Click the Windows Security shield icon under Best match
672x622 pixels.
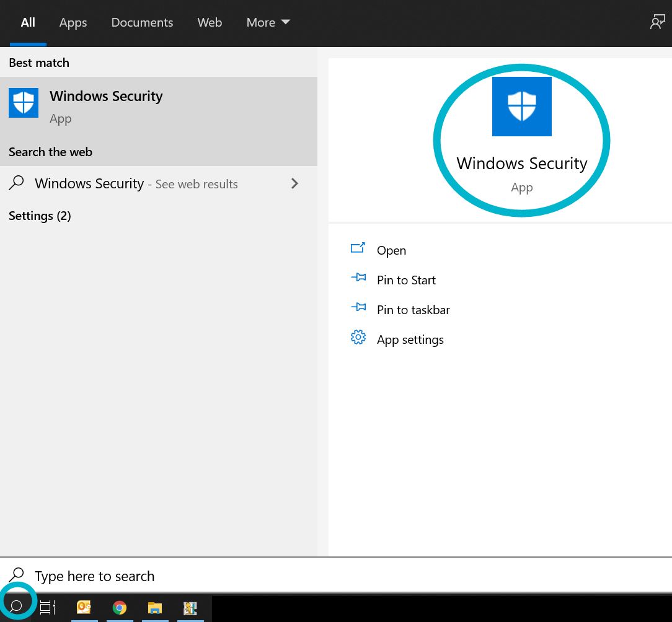pyautogui.click(x=24, y=103)
